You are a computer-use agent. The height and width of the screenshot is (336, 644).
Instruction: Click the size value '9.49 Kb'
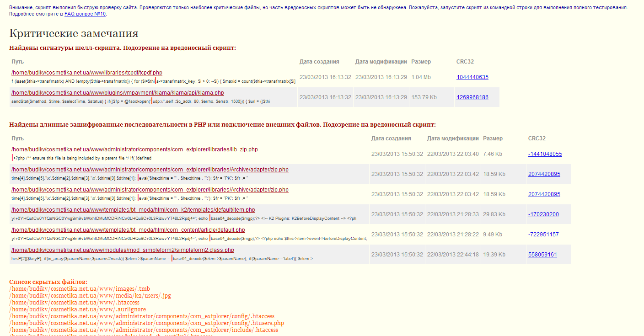(493, 235)
